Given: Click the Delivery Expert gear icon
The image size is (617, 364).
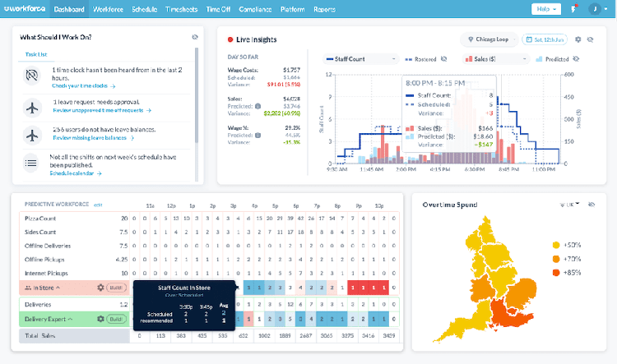Looking at the screenshot, I should 100,319.
